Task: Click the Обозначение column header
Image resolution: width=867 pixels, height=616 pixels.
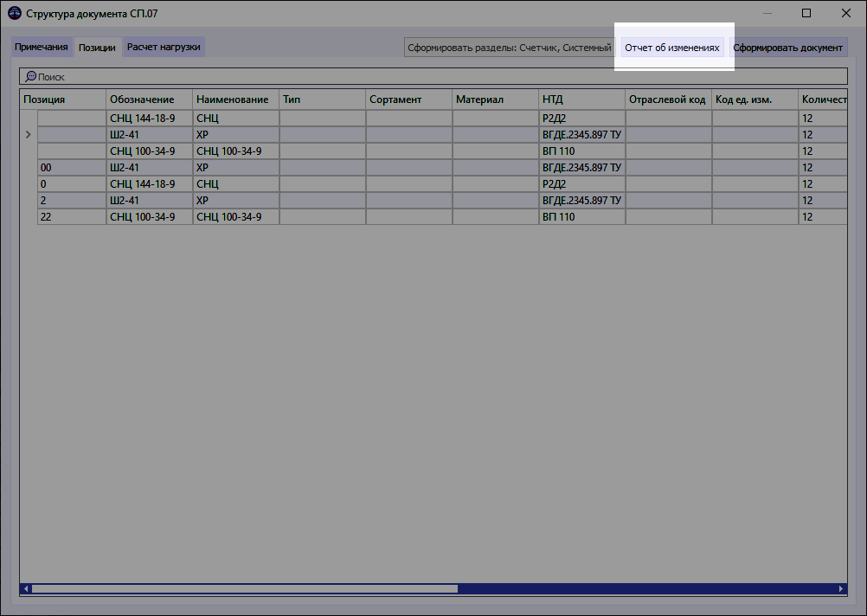Action: pyautogui.click(x=145, y=99)
